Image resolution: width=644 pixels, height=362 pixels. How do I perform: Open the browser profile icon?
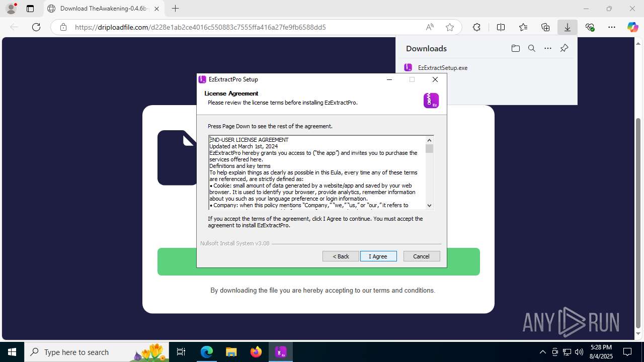(11, 9)
